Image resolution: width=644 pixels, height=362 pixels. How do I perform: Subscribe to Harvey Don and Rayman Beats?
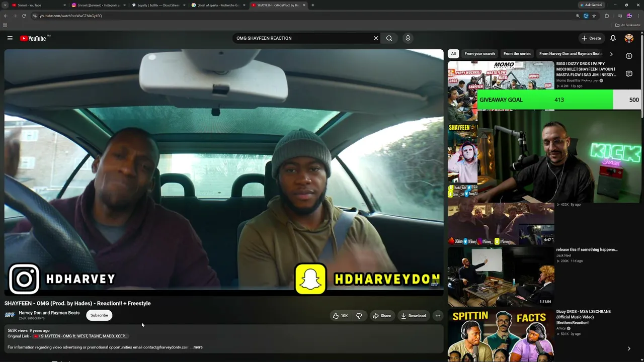coord(99,315)
